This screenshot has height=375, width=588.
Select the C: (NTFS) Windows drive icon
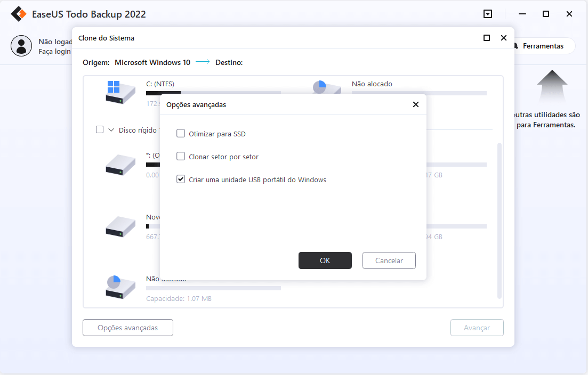click(x=120, y=92)
